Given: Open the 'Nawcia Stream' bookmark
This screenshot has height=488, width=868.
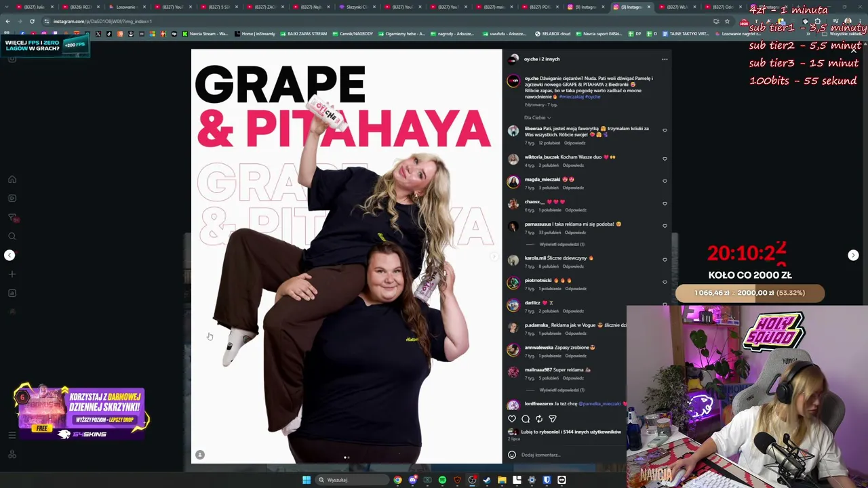Looking at the screenshot, I should (x=204, y=33).
